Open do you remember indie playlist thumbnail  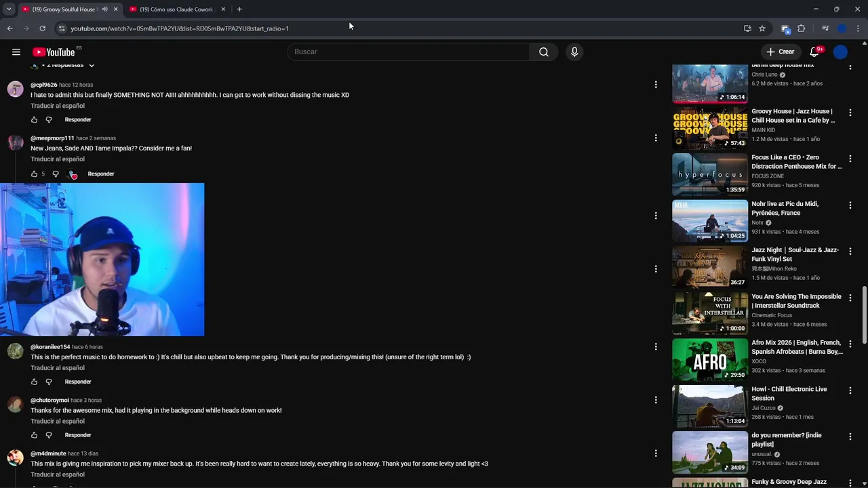[x=710, y=452]
